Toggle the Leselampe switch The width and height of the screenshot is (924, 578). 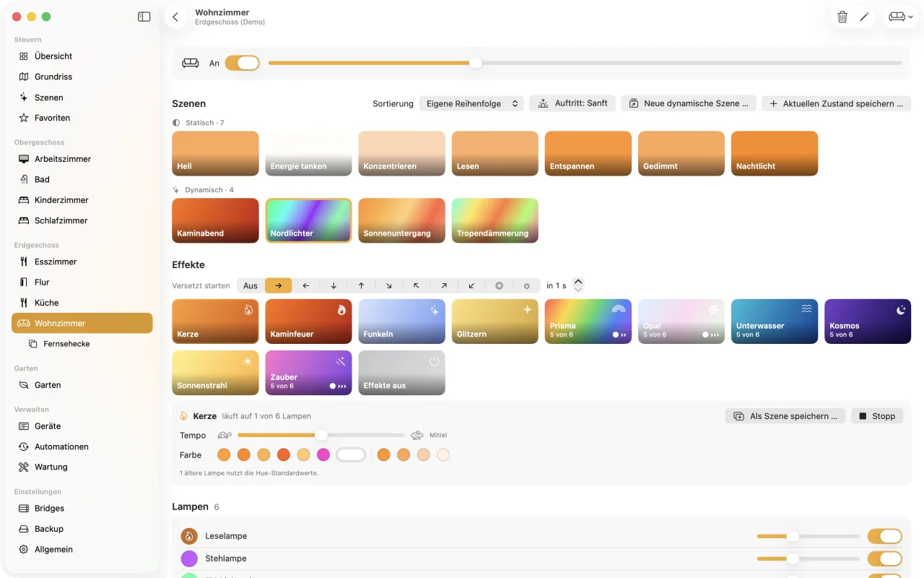pyautogui.click(x=884, y=536)
